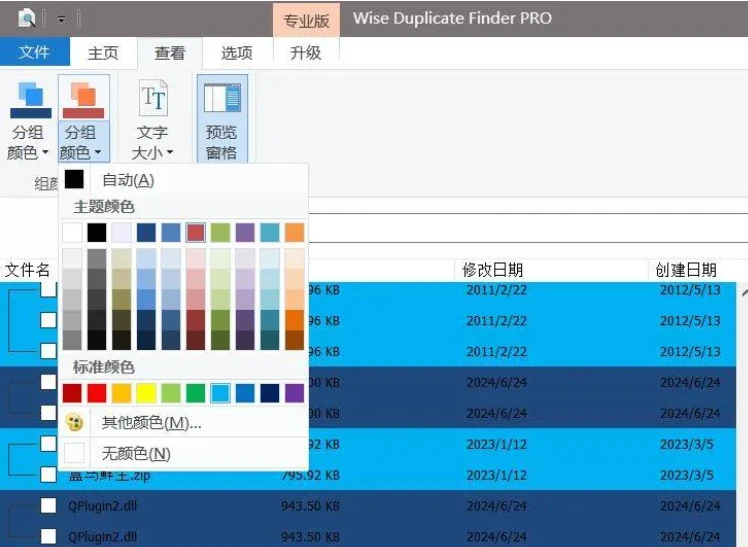
Task: Click the black square icon beside 自动
Action: click(x=74, y=180)
